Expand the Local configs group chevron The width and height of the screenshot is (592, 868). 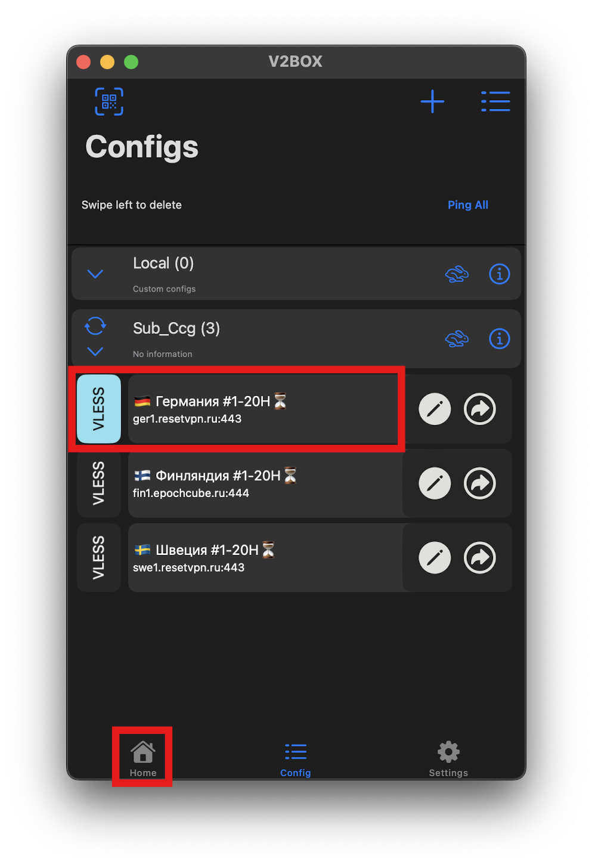point(95,274)
